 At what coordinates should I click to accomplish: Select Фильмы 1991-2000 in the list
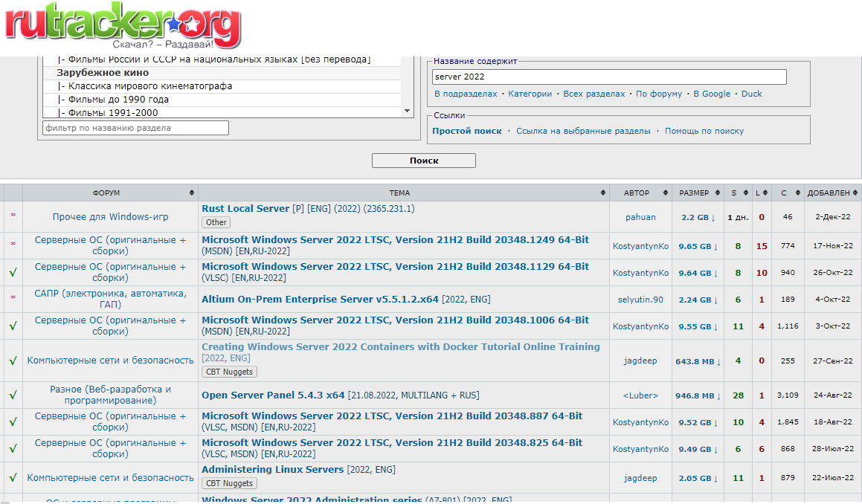pyautogui.click(x=222, y=112)
